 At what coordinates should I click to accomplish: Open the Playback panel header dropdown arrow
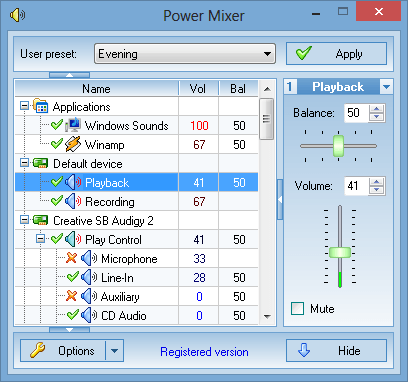coord(386,87)
